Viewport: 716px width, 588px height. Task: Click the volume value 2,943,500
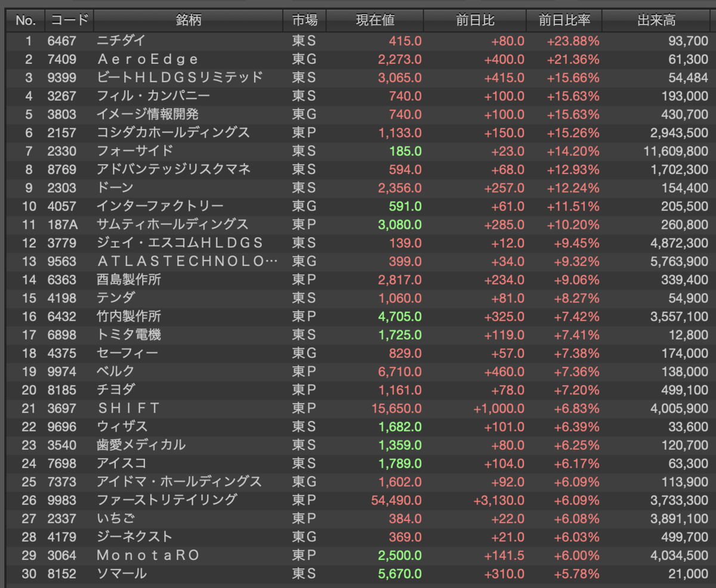click(x=680, y=133)
